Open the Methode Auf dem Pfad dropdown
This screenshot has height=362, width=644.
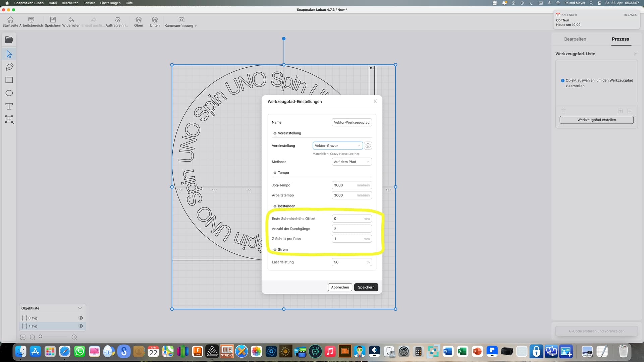point(352,162)
